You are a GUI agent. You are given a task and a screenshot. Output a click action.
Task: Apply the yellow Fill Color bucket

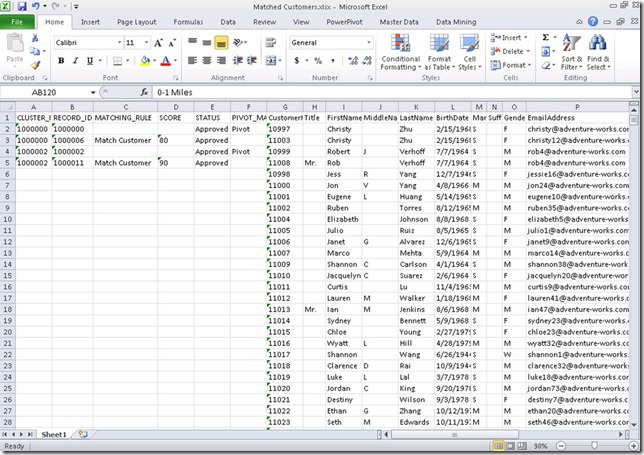pos(145,61)
